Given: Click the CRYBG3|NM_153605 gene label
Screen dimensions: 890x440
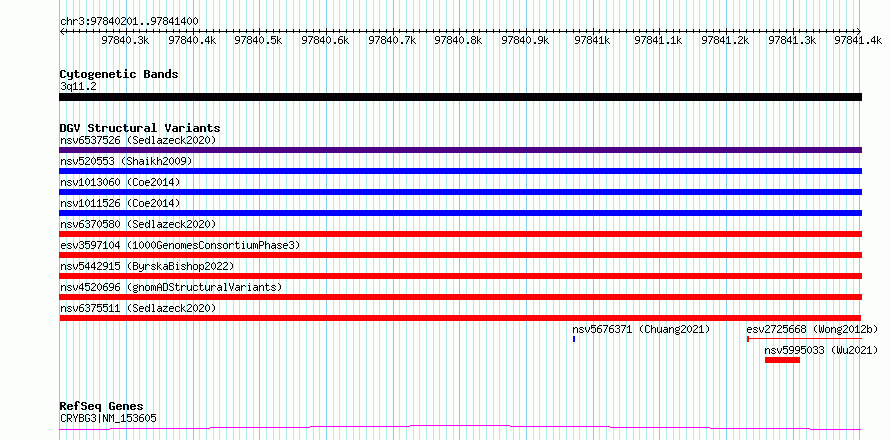Looking at the screenshot, I should (108, 418).
